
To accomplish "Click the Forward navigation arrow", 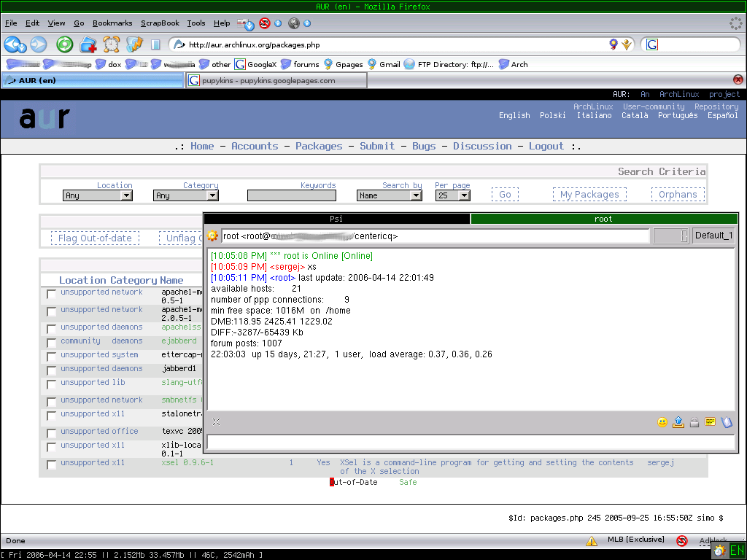I will pos(39,44).
